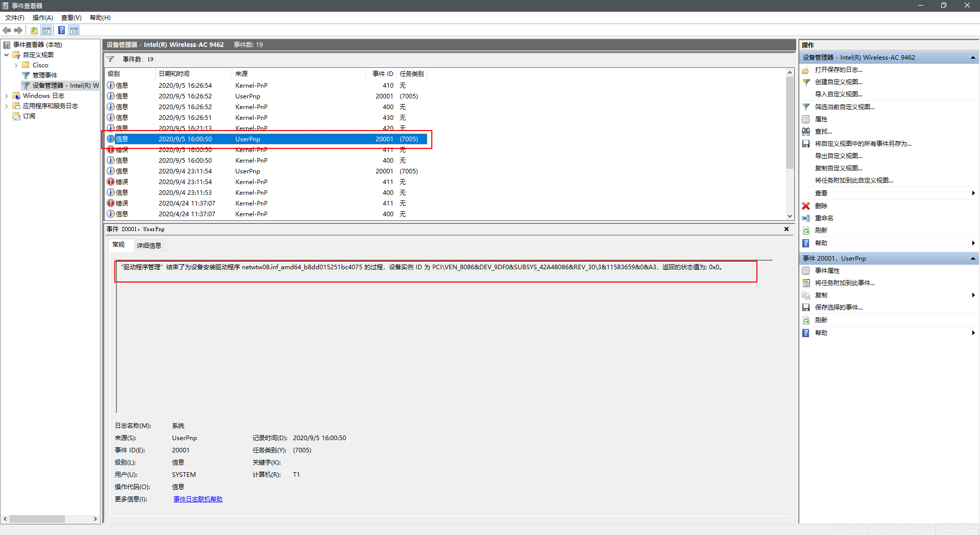Screen dimensions: 980x535
Task: Open the 查看(V) menu
Action: [x=71, y=18]
